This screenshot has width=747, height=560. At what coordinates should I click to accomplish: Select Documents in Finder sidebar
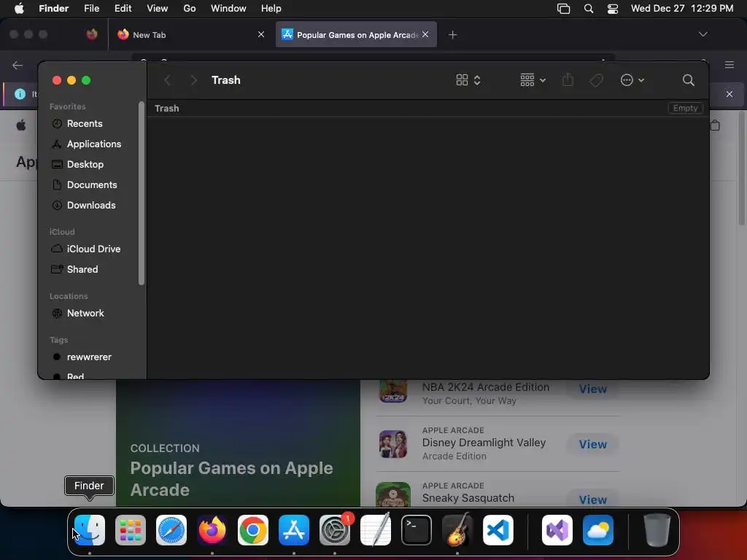point(90,184)
